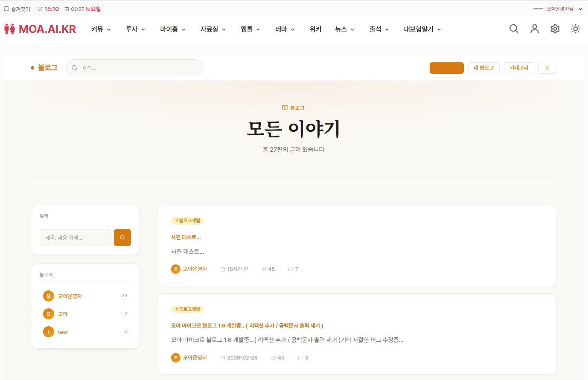
Task: Click the orange sidebar search button
Action: [122, 238]
